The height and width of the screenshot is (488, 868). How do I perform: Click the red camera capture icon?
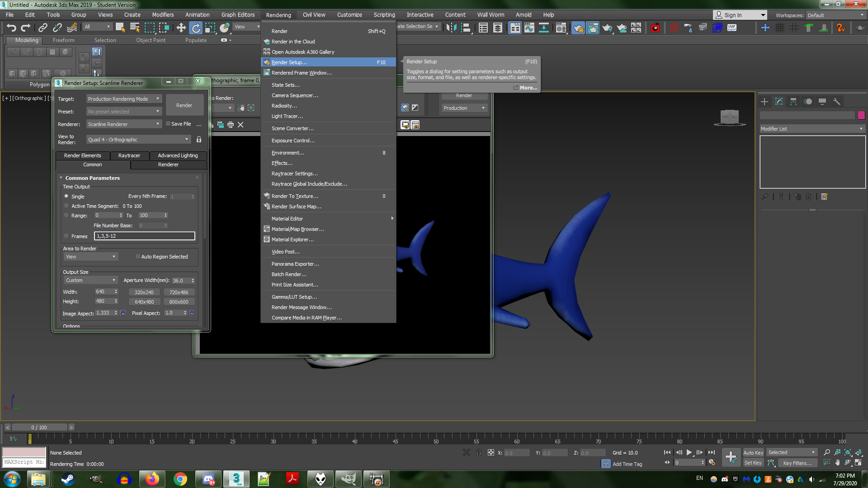[x=655, y=28]
